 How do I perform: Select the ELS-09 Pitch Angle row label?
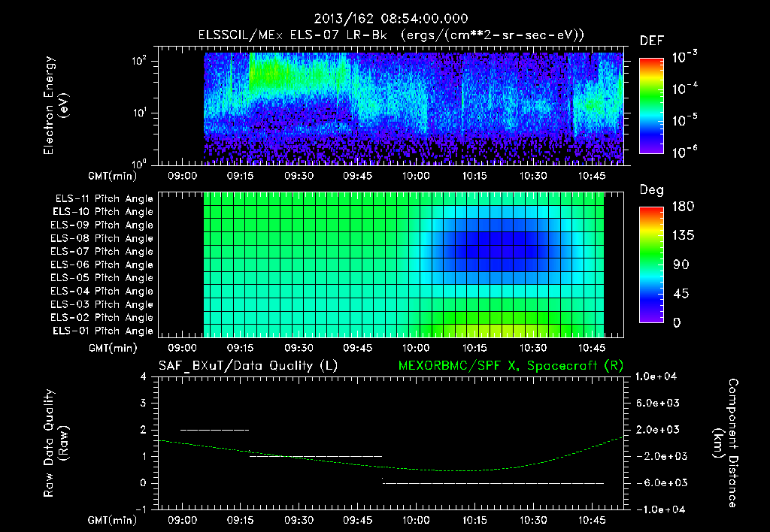click(102, 225)
